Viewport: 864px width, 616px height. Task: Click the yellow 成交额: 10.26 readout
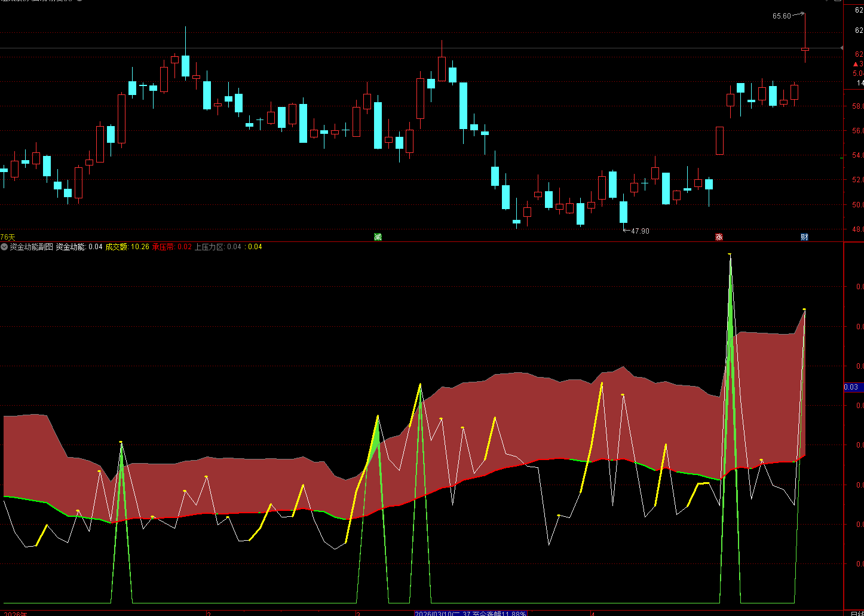coord(127,247)
